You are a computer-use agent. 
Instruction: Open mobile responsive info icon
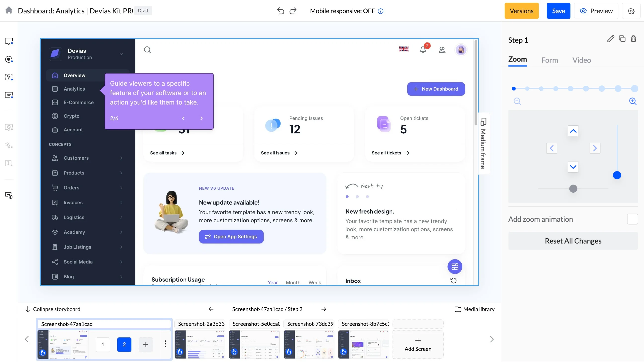380,11
